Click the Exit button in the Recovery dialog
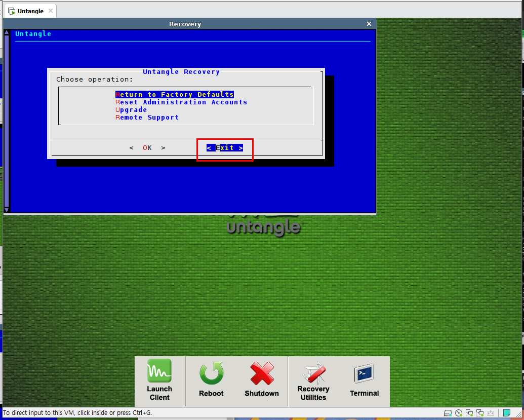 pyautogui.click(x=225, y=148)
